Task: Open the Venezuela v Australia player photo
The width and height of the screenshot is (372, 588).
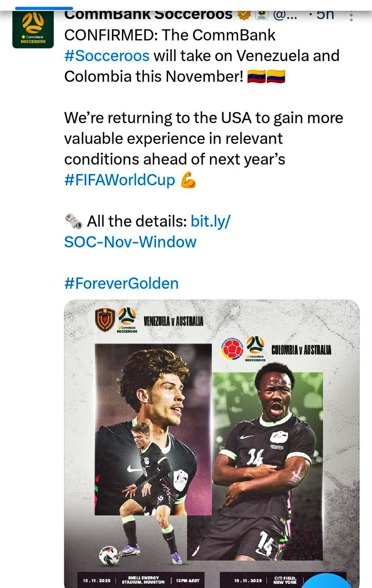Action: [x=153, y=430]
